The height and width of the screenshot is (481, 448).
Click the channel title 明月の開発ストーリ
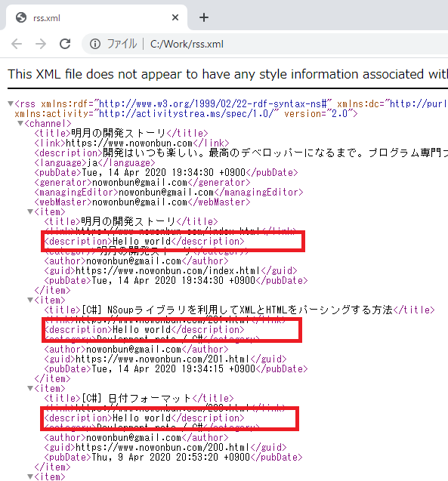pos(119,134)
